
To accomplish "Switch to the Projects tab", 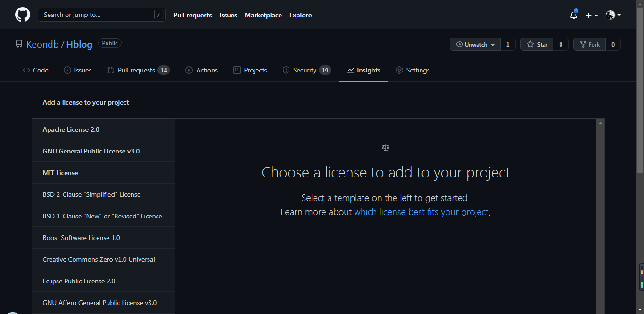I will (x=250, y=70).
